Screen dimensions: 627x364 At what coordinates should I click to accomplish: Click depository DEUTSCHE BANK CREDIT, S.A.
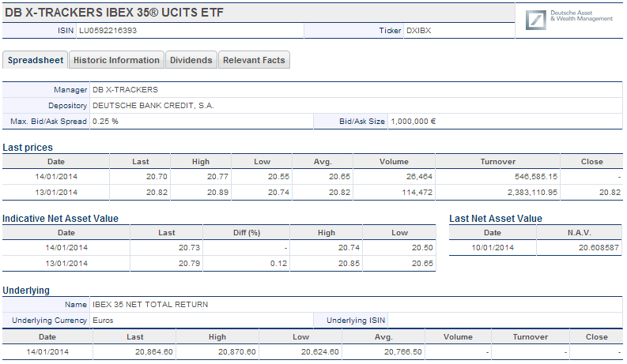153,106
